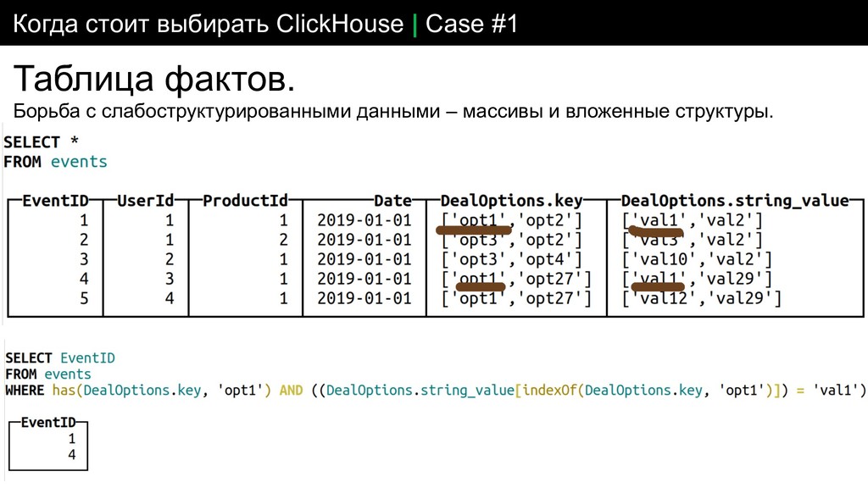Viewport: 868px width, 488px height.
Task: Click the 'ProductId' column header
Action: [x=245, y=200]
